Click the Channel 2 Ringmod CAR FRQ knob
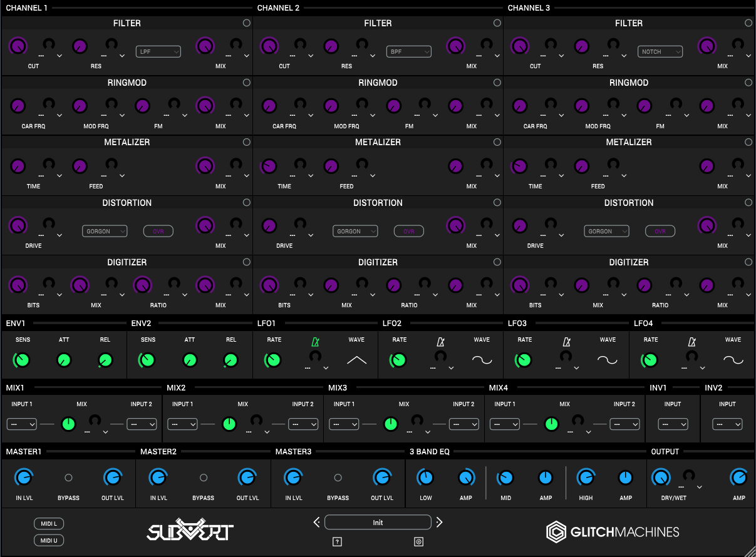 (x=269, y=106)
